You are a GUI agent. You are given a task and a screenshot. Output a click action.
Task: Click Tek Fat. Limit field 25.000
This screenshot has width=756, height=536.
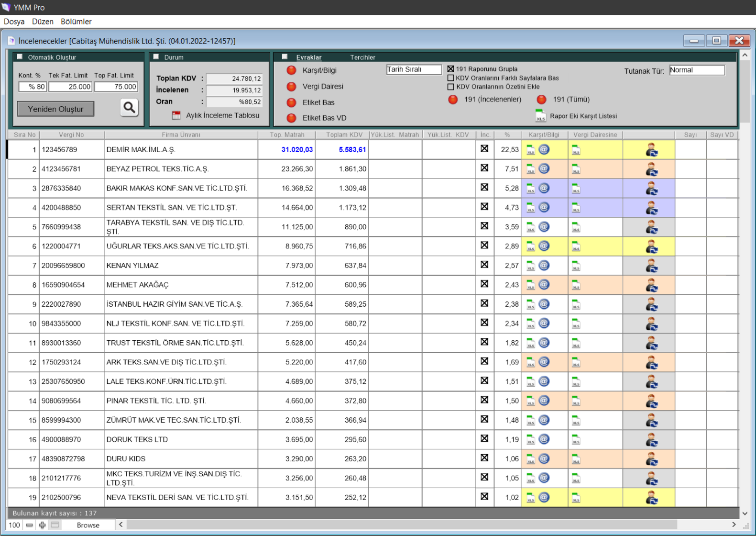(70, 87)
